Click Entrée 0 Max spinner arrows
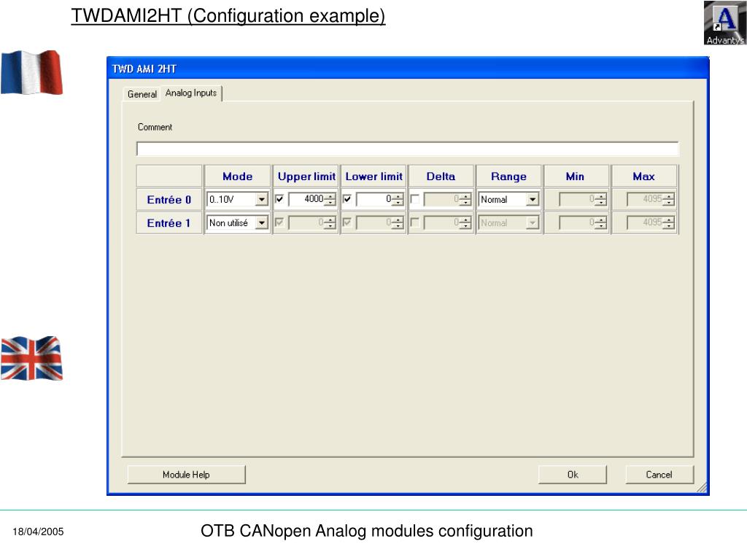 pos(668,200)
